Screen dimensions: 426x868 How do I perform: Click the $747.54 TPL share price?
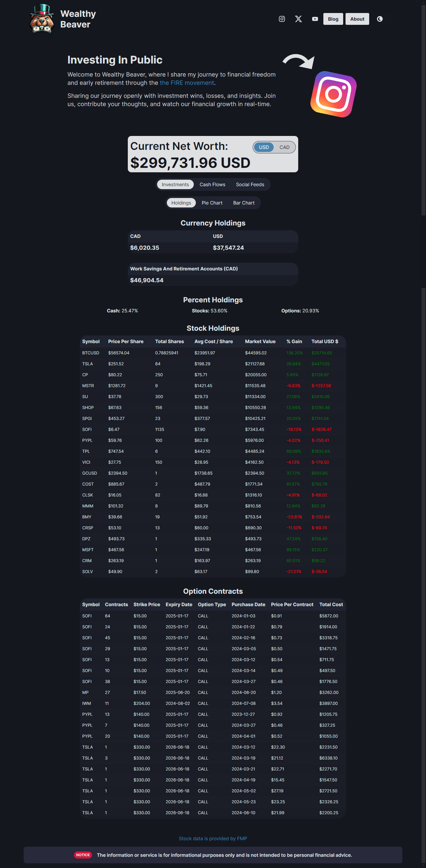pos(116,451)
